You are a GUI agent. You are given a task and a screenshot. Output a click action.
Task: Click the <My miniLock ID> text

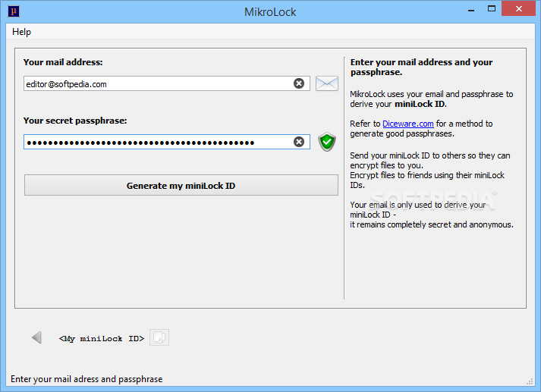point(102,339)
